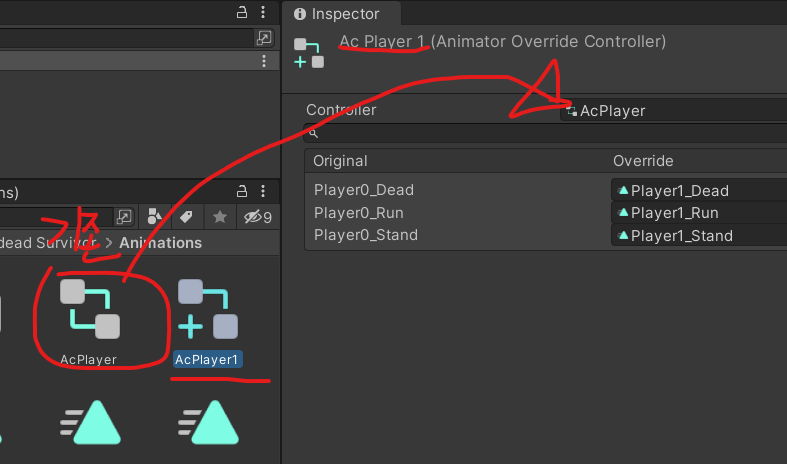787x464 pixels.
Task: Toggle hidden packages visibility eye icon
Action: pos(256,217)
